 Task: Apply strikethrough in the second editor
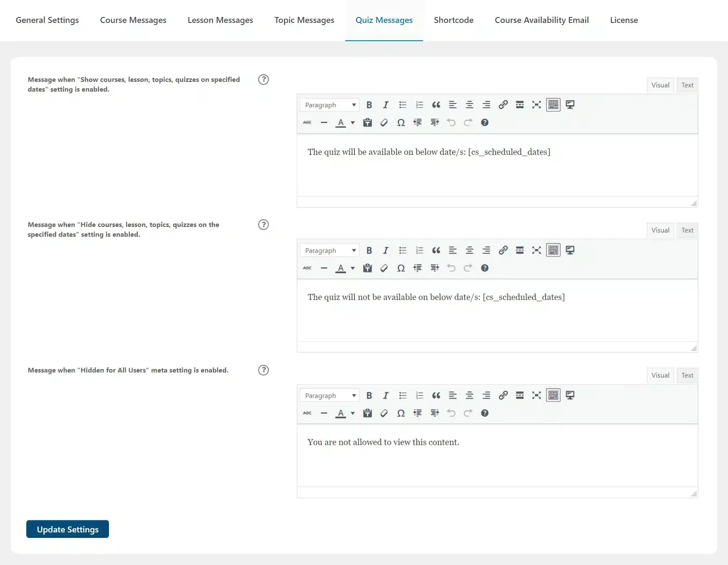307,268
